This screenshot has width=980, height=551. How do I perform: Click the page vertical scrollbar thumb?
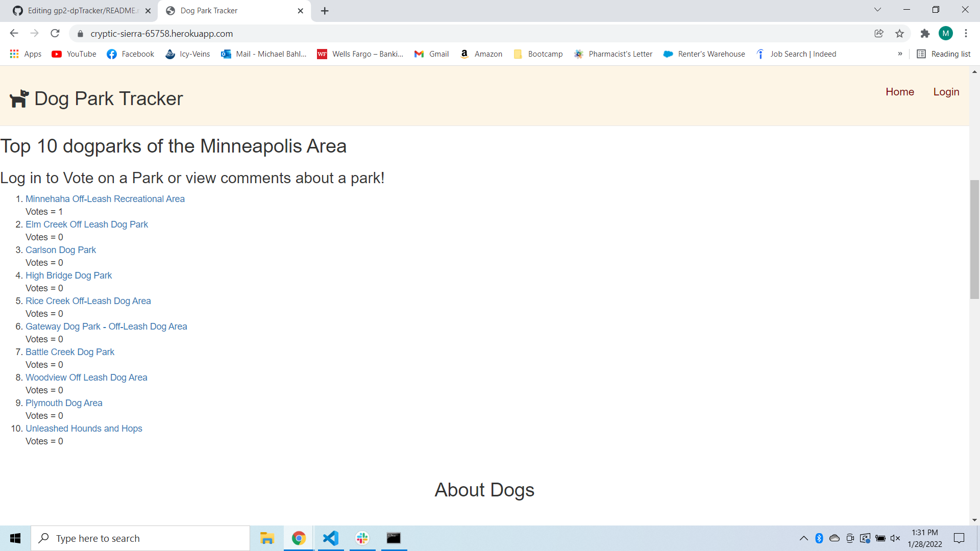point(974,240)
